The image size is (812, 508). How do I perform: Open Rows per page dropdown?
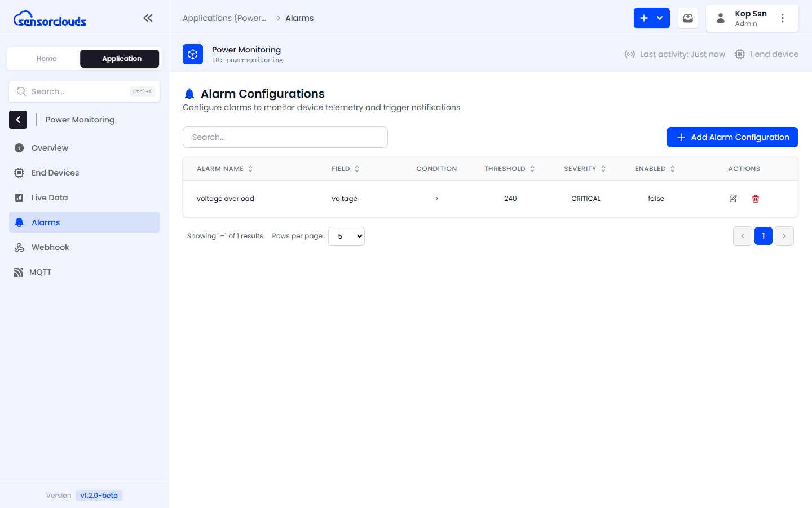click(346, 236)
